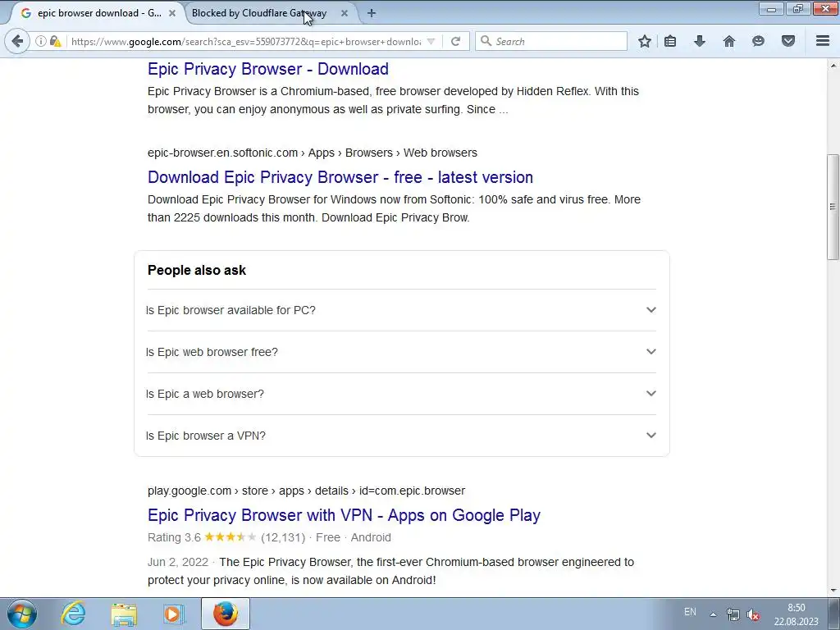Open Windows Explorer folder from taskbar
This screenshot has height=630, width=840.
[124, 614]
